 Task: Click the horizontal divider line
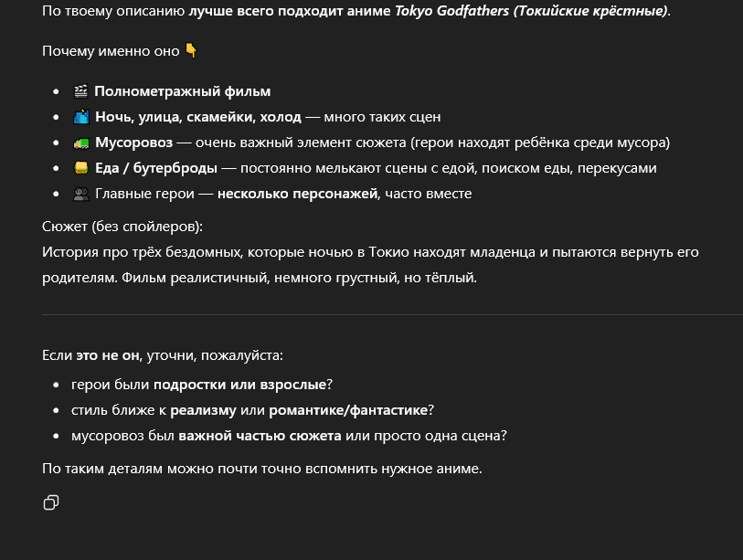(392, 314)
